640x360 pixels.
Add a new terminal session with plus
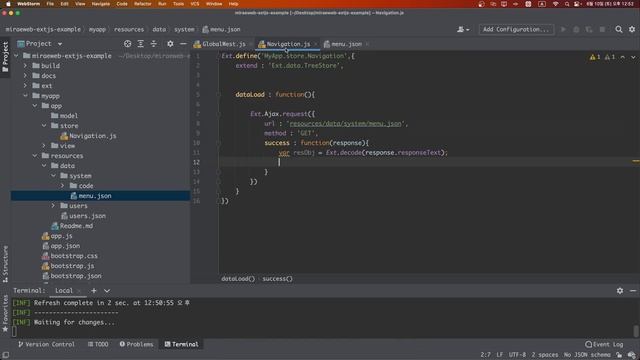94,291
